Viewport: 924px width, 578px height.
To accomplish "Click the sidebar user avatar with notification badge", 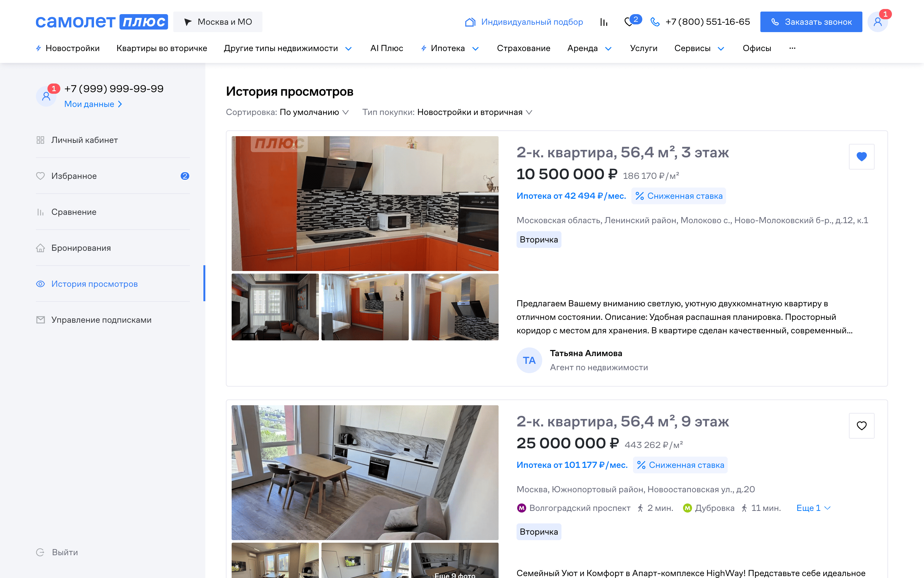I will [46, 96].
